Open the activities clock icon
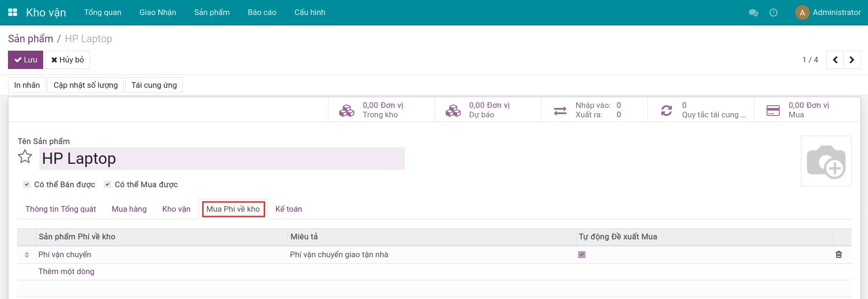This screenshot has width=868, height=299. click(x=774, y=13)
